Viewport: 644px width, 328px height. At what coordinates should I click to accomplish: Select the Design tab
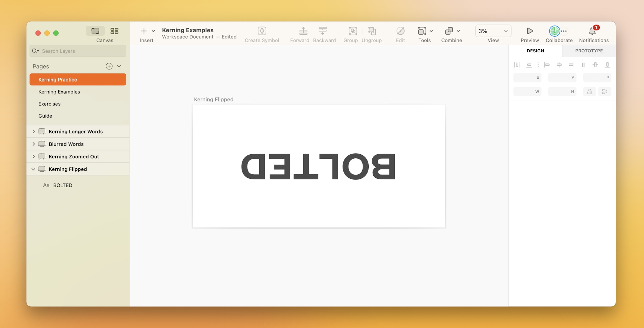(535, 51)
